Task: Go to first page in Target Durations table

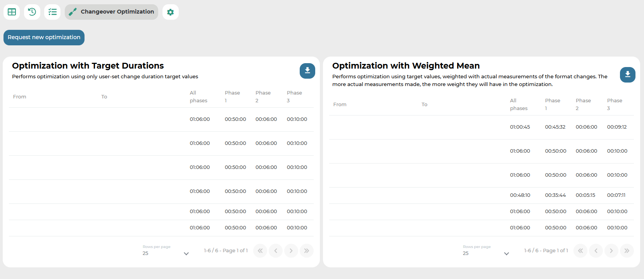Action: 260,251
